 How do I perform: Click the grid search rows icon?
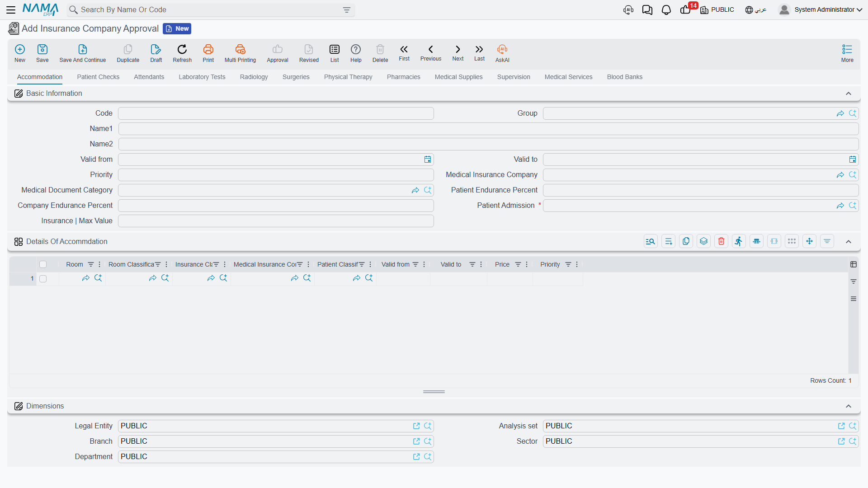coord(651,241)
